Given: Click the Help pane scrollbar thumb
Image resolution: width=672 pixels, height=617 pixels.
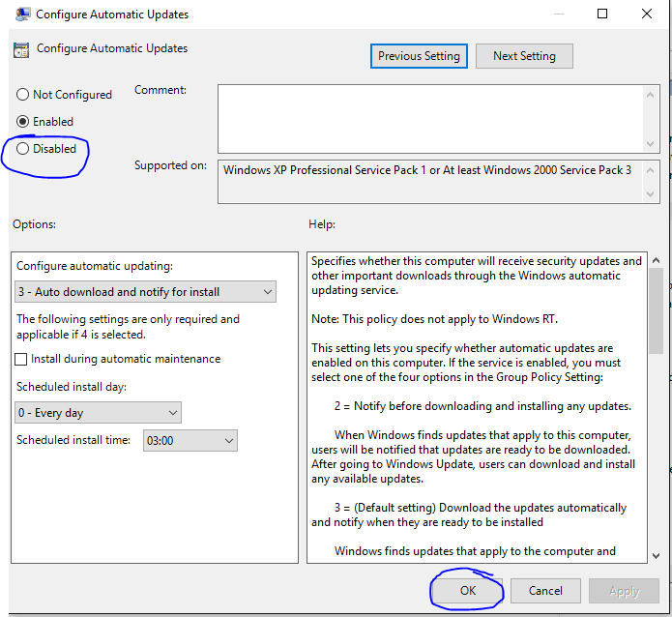Looking at the screenshot, I should click(656, 310).
